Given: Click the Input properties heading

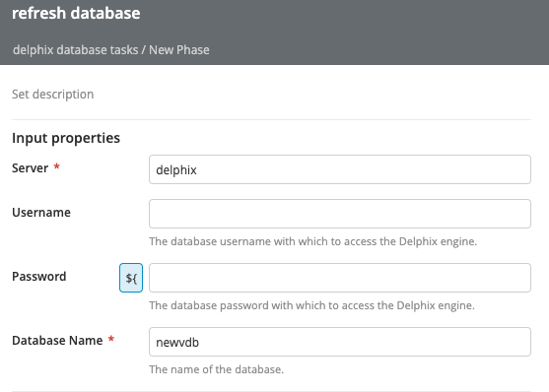Looking at the screenshot, I should (x=66, y=138).
